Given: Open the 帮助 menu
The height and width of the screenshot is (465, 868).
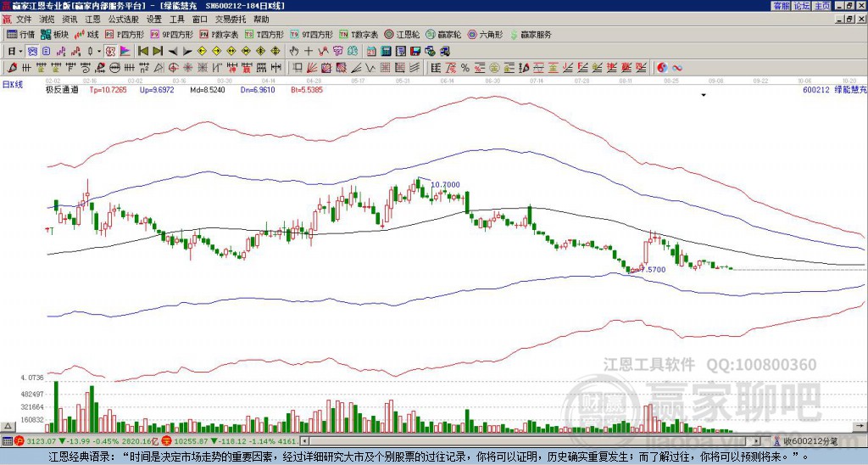Looking at the screenshot, I should coord(261,20).
